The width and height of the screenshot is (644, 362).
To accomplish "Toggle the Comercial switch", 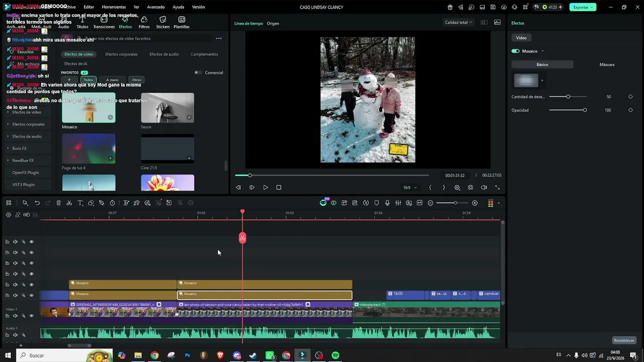I will 198,72.
